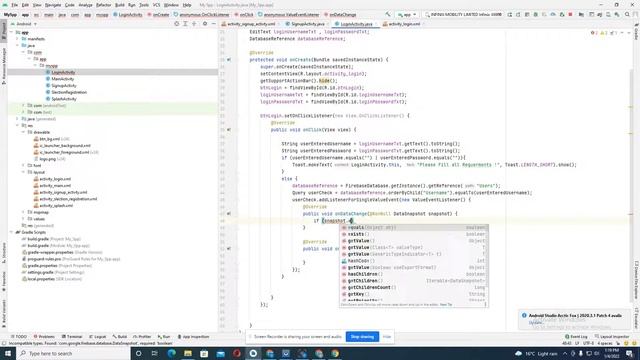This screenshot has width=640, height=360.
Task: Select btn_bg.xml drawable file
Action: [x=49, y=139]
